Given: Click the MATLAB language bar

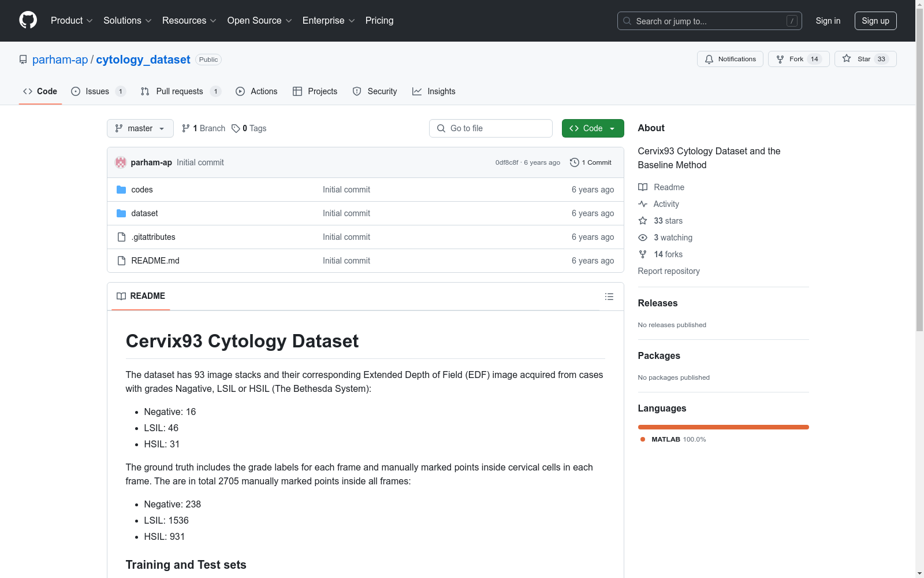Looking at the screenshot, I should (724, 427).
